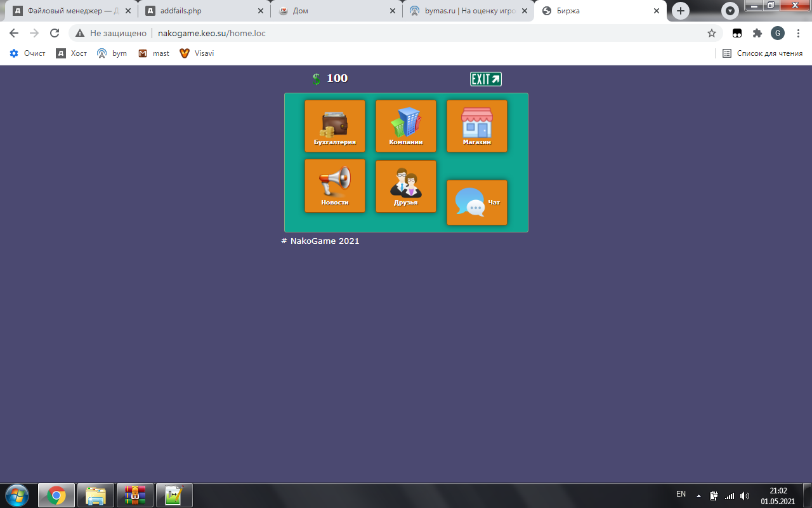Open Список для чтения reading list
This screenshot has width=812, height=508.
pyautogui.click(x=763, y=53)
